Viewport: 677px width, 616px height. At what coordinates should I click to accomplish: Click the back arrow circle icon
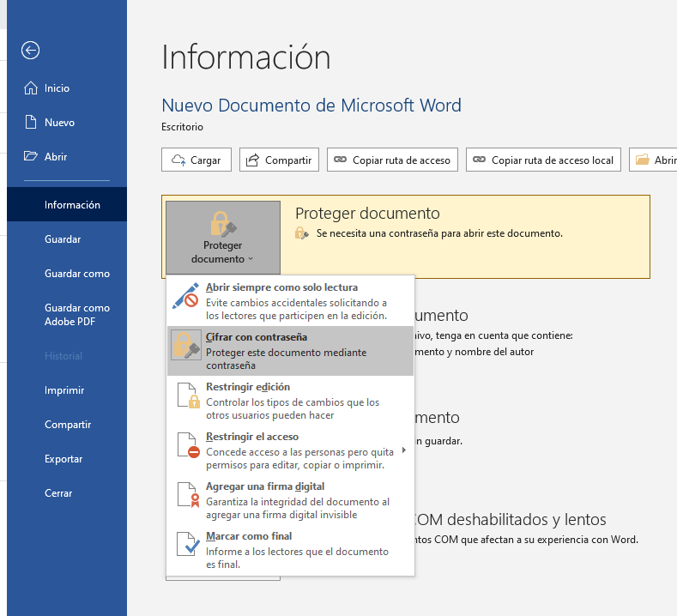[x=30, y=51]
